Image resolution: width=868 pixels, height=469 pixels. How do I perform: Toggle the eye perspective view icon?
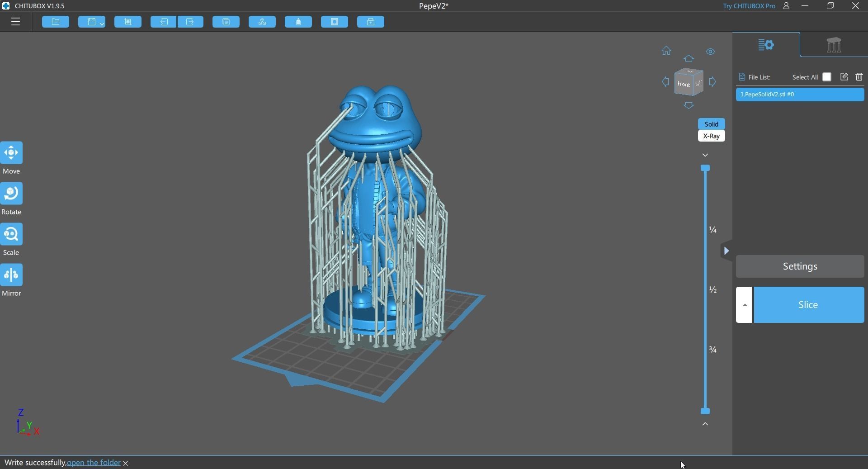click(711, 52)
